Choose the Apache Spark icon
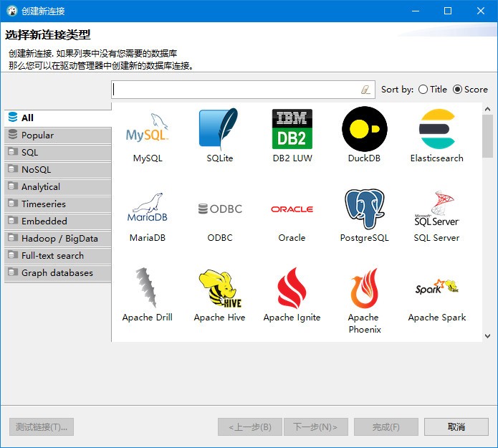 [437, 287]
